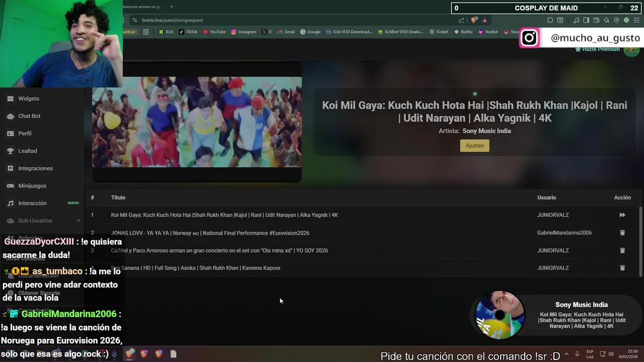The image size is (644, 362).
Task: Open Integraciones in the sidebar
Action: (35, 168)
